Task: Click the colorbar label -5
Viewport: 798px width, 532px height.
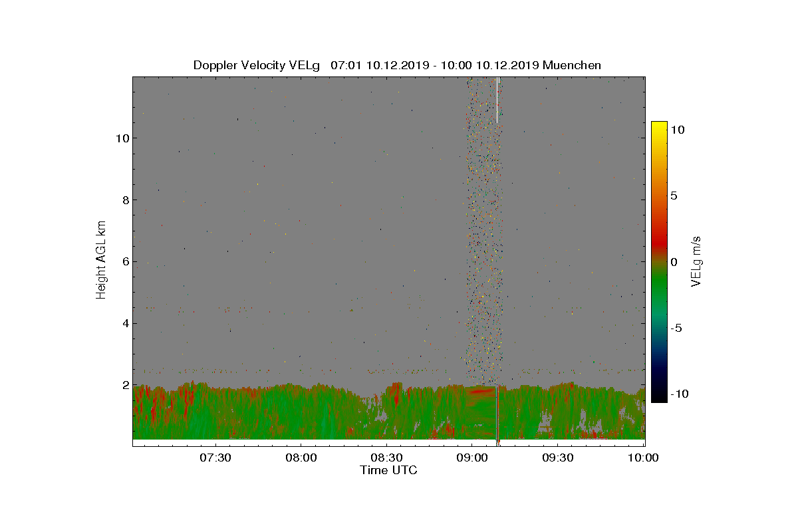Action: [676, 328]
